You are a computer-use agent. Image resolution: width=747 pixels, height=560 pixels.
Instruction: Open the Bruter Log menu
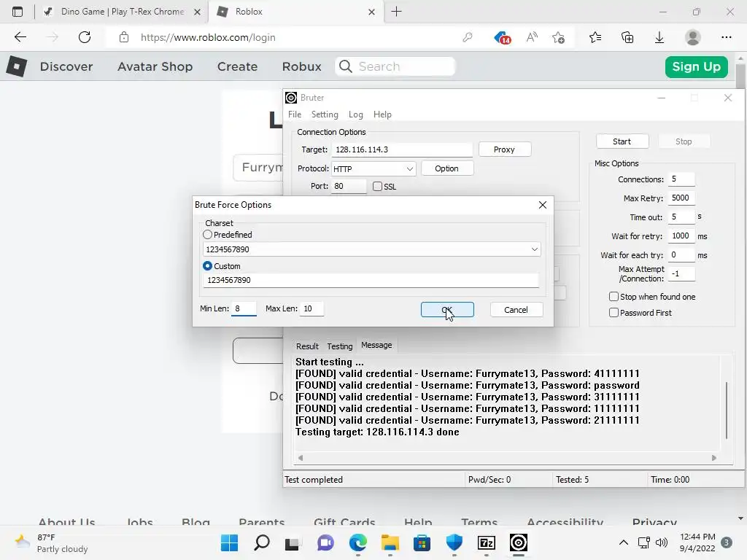355,114
